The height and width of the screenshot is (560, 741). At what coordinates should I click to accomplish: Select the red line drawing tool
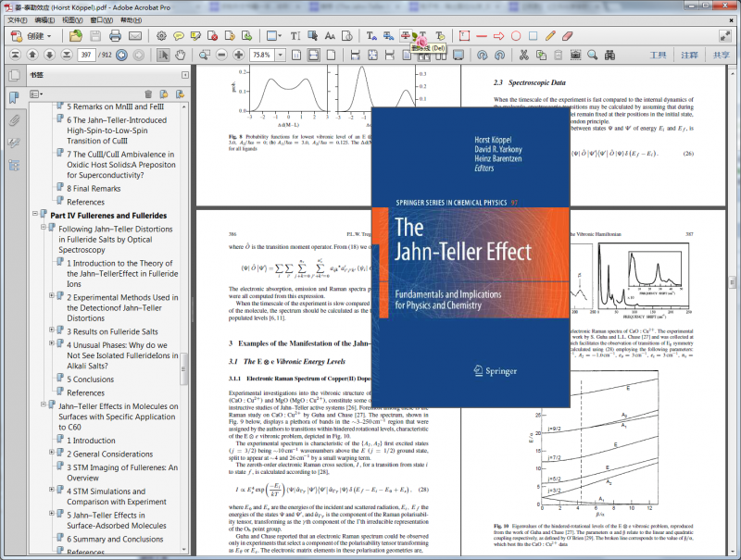click(x=482, y=36)
